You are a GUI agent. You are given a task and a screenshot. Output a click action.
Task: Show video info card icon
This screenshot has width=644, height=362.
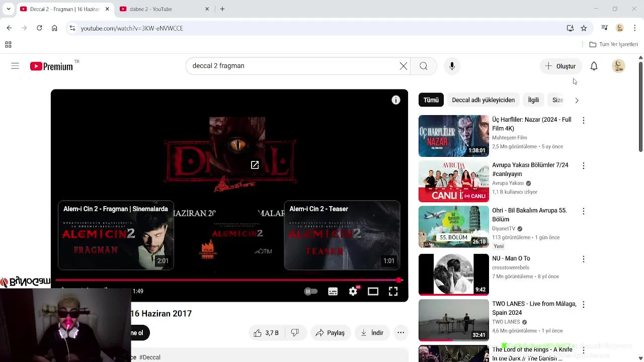click(396, 100)
